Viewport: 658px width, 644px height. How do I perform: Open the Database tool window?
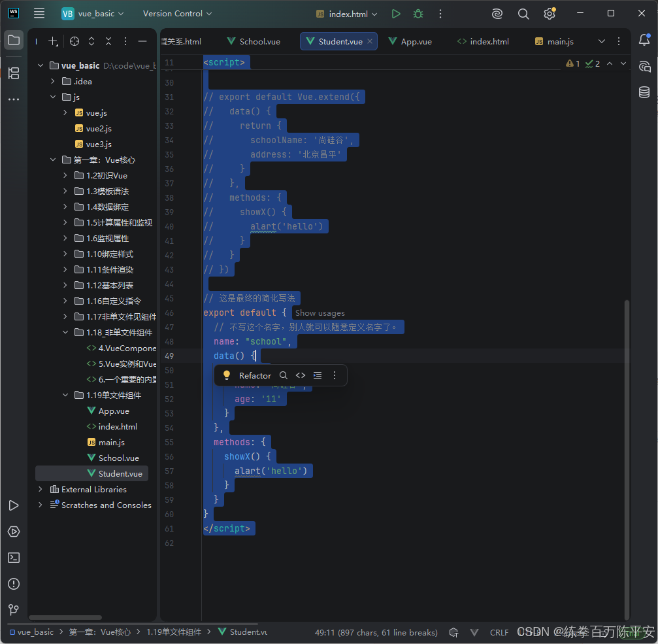tap(644, 92)
